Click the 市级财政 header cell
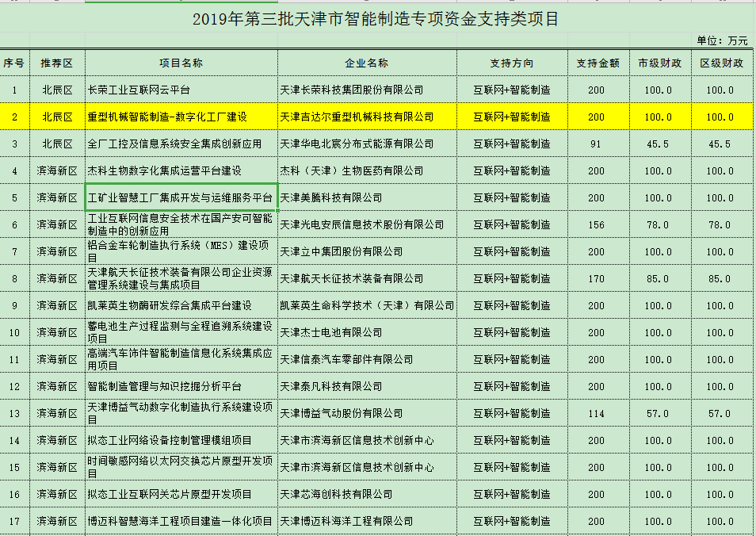Image resolution: width=756 pixels, height=536 pixels. click(x=659, y=63)
